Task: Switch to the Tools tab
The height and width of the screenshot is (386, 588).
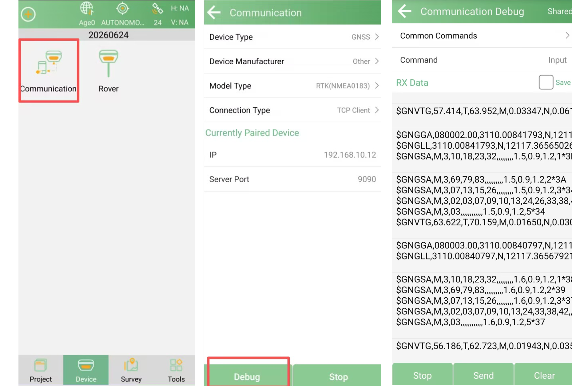Action: (x=176, y=370)
